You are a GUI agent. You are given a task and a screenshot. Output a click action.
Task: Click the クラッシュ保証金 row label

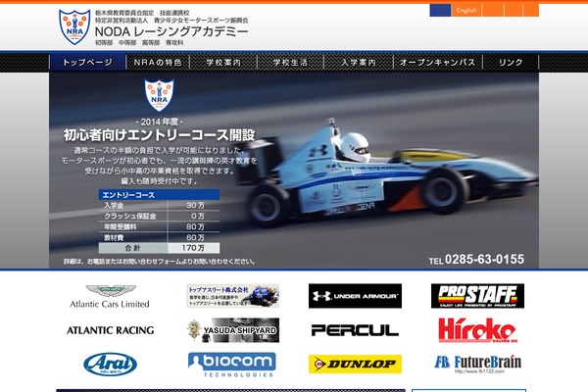pos(129,216)
